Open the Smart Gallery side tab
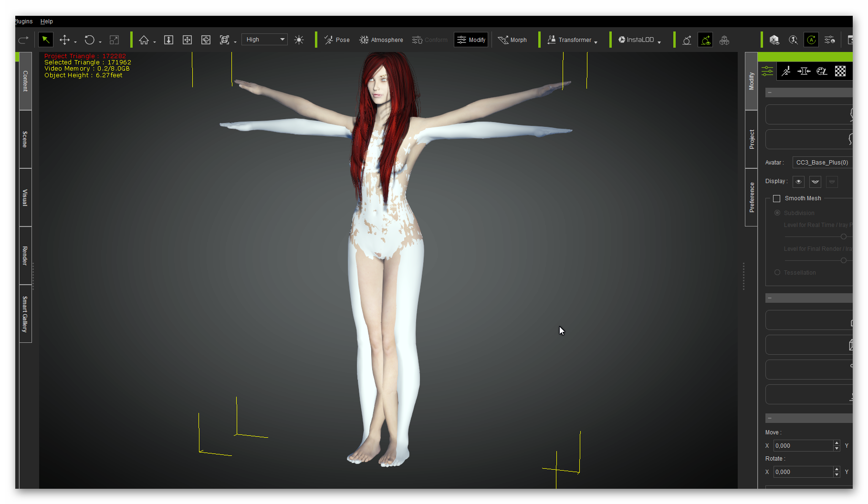868x504 pixels. click(25, 314)
